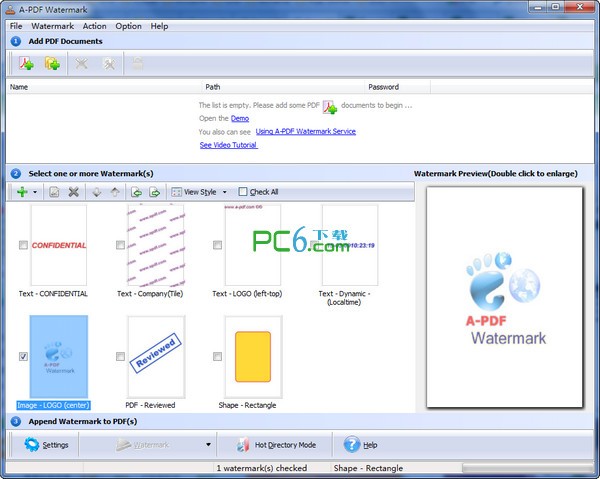This screenshot has width=600, height=479.
Task: Click 'Shape - Rectangle' status bar text
Action: point(368,468)
